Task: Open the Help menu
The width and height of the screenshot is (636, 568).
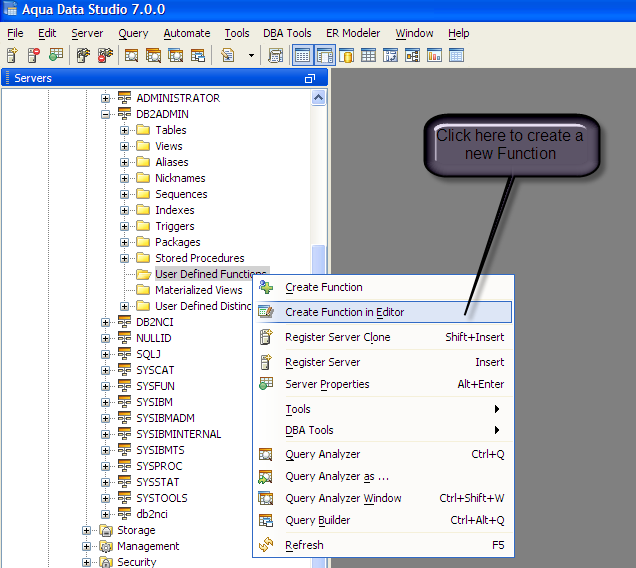Action: coord(458,33)
